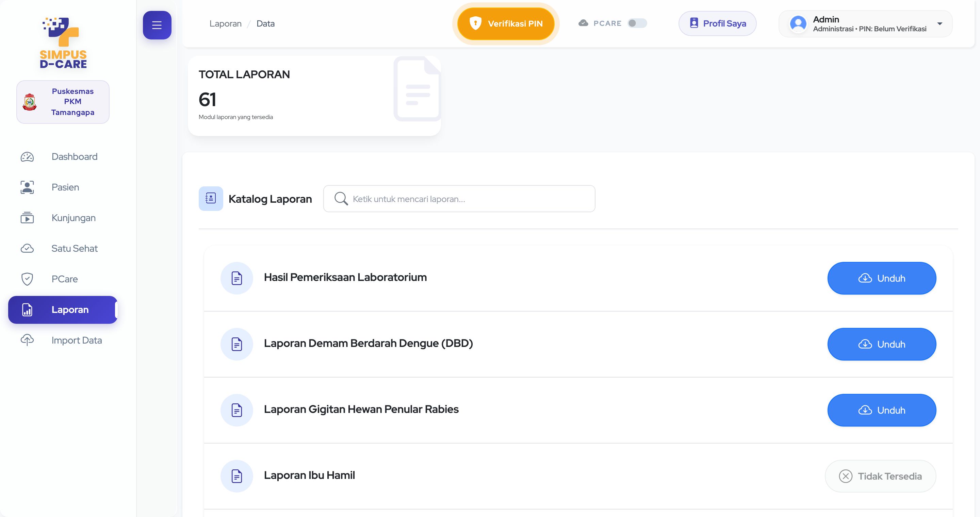
Task: Click the 'Katalog Laporan' heading text
Action: pyautogui.click(x=270, y=199)
